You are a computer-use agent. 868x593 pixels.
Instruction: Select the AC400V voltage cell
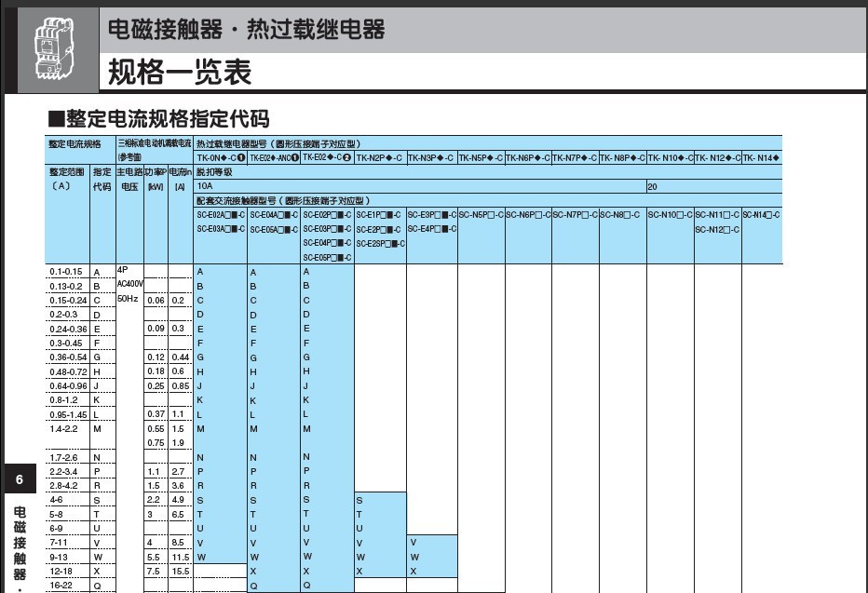pos(129,284)
